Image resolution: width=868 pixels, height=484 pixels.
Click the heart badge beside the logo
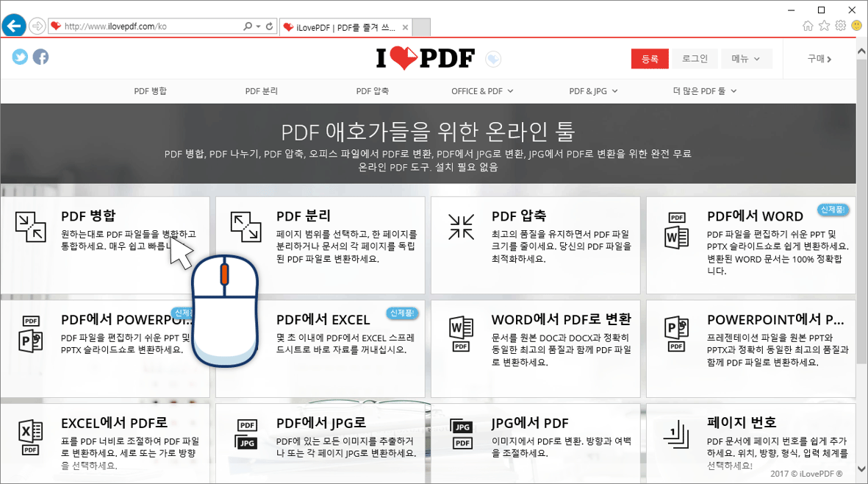(x=493, y=59)
